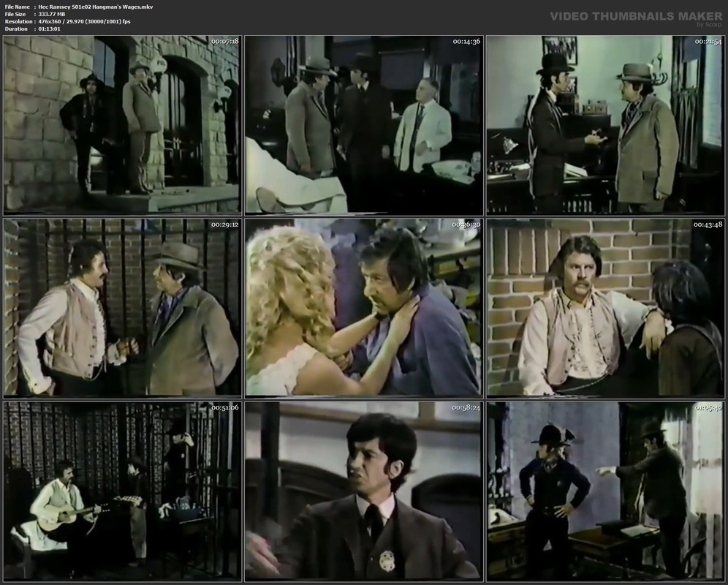Click the File Size 333.77 MB value

[x=52, y=15]
